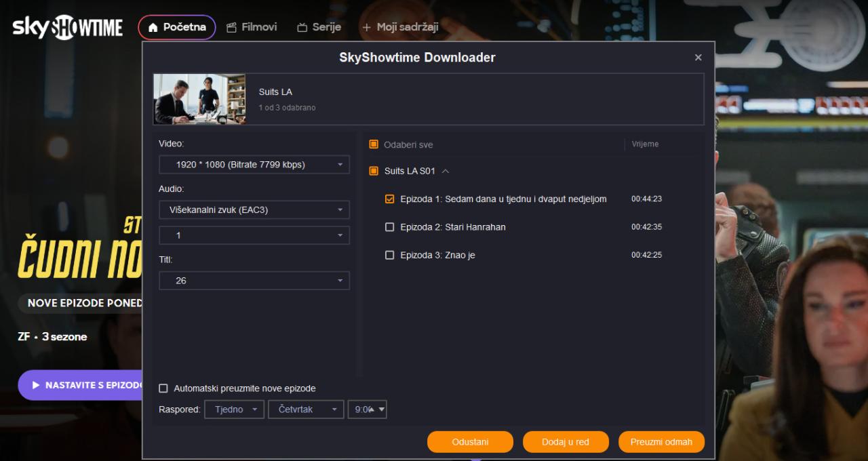The width and height of the screenshot is (868, 461).
Task: Click the Suits LA title text
Action: [275, 92]
